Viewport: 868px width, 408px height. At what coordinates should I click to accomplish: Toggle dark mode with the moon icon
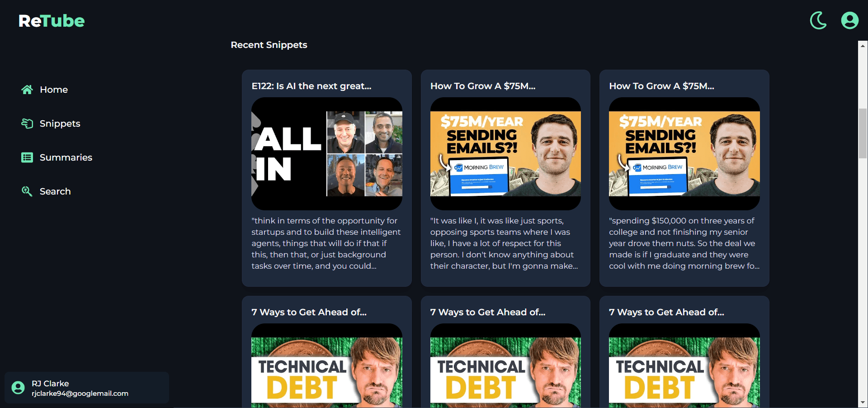818,21
